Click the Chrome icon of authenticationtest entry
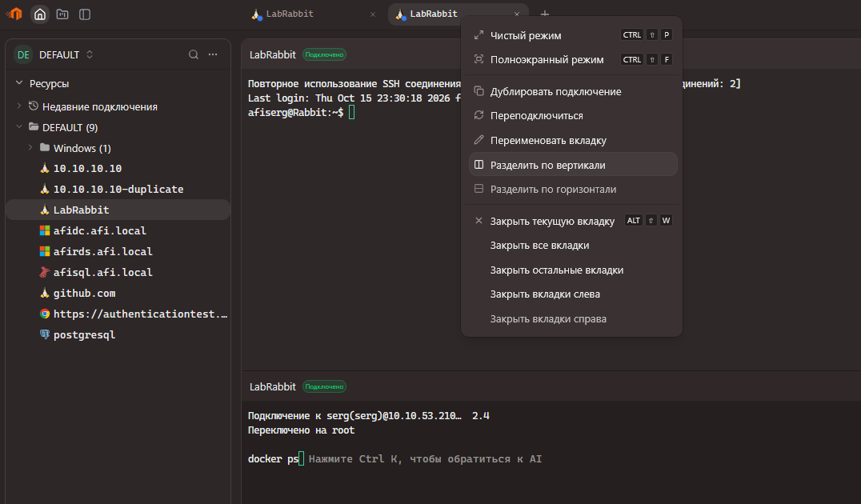This screenshot has width=861, height=504. pyautogui.click(x=45, y=314)
